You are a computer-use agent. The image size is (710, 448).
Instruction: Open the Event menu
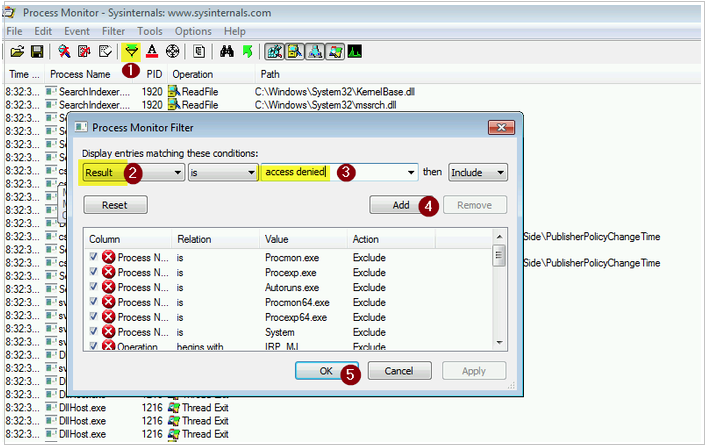tap(77, 31)
